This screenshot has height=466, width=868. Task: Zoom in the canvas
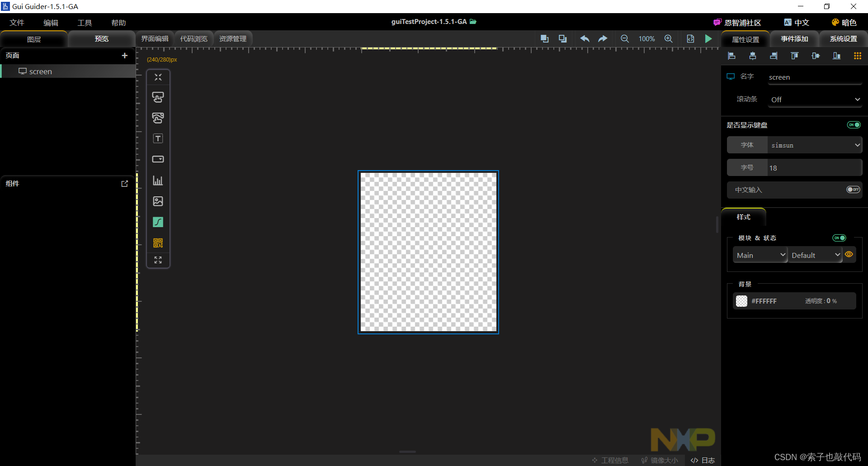coord(669,39)
